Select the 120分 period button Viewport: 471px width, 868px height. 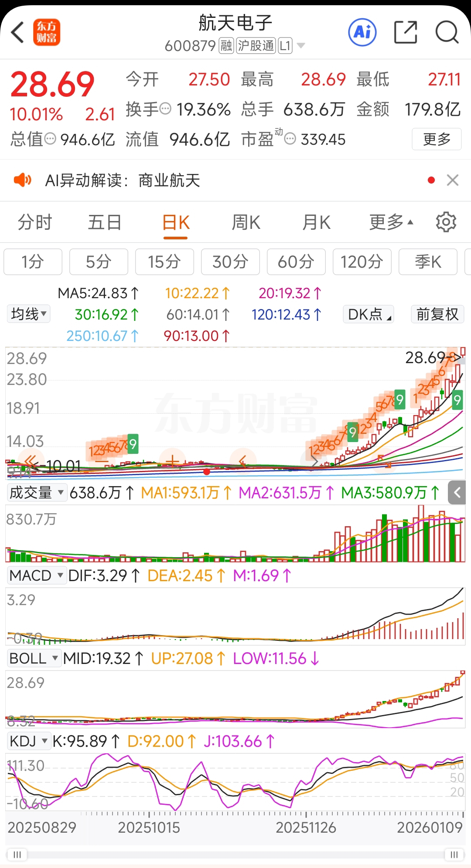pyautogui.click(x=362, y=262)
